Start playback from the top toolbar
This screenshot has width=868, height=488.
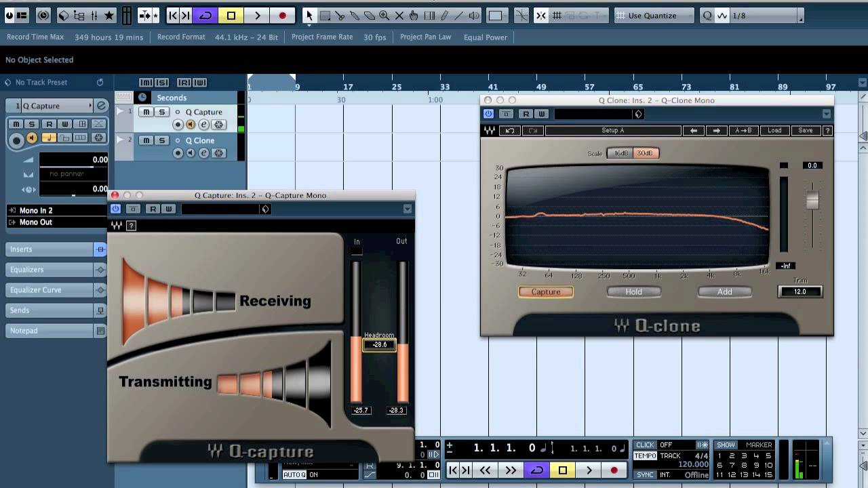coord(257,16)
